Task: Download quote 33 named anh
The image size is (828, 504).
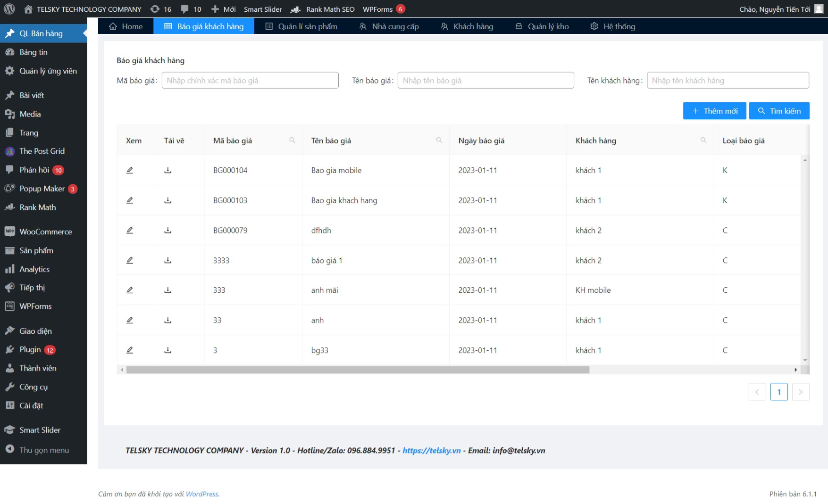Action: coord(168,320)
